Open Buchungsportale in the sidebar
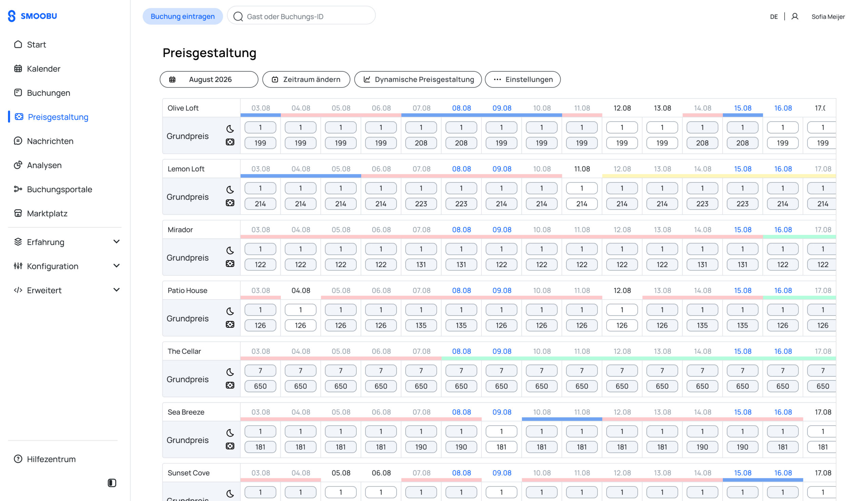868x501 pixels. [59, 189]
